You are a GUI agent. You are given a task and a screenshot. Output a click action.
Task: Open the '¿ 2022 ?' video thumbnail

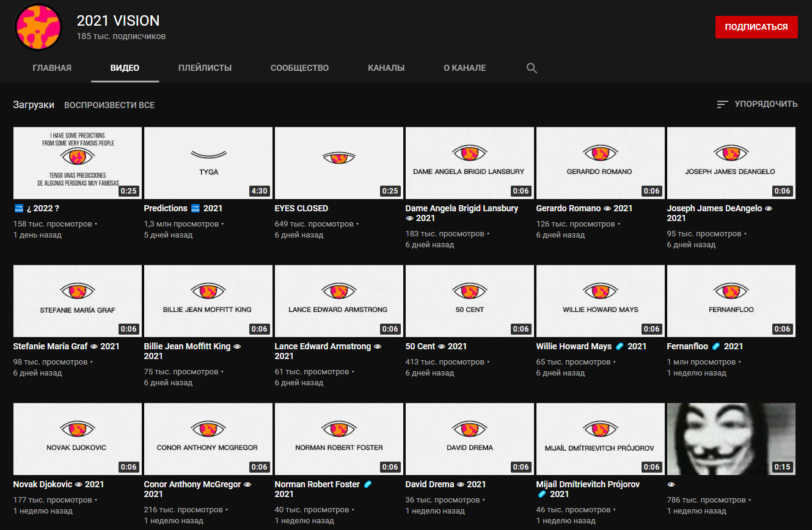point(78,163)
